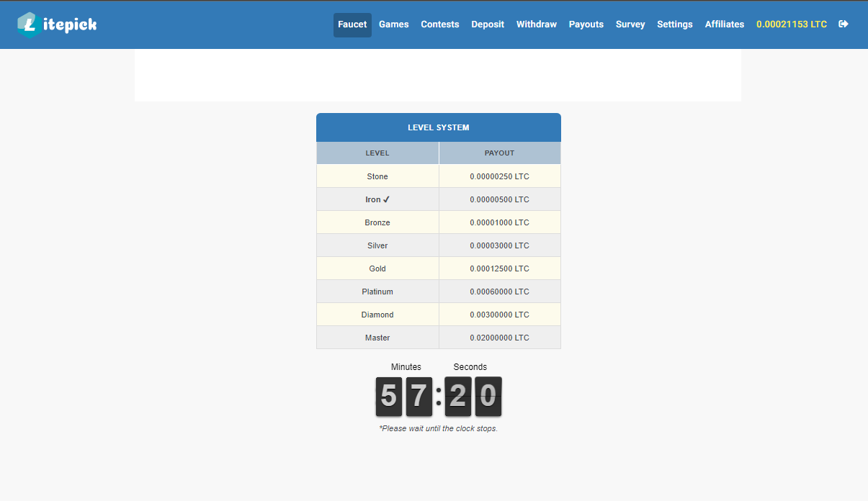Select the Diamond level cell

[x=377, y=315]
